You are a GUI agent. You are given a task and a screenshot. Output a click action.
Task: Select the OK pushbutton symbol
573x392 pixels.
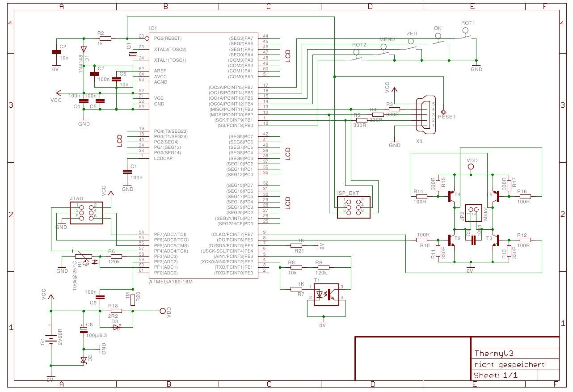pos(438,40)
